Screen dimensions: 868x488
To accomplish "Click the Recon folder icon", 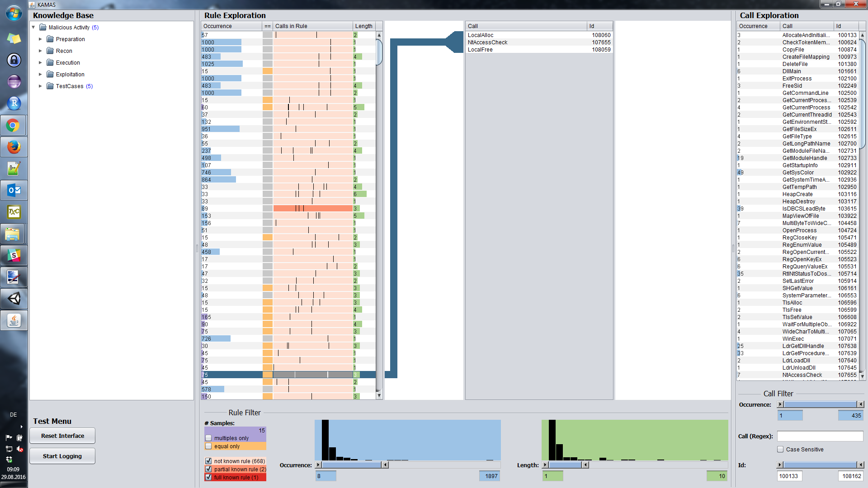I will 50,51.
